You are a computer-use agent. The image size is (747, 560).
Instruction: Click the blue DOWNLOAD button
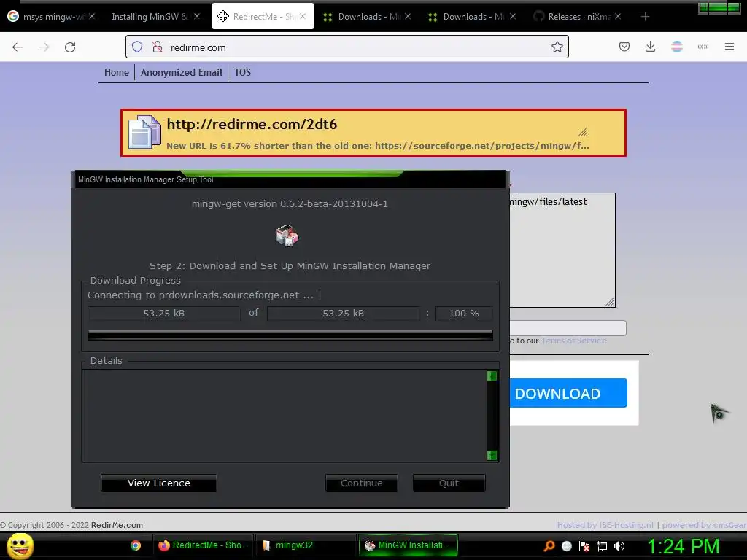coord(568,393)
